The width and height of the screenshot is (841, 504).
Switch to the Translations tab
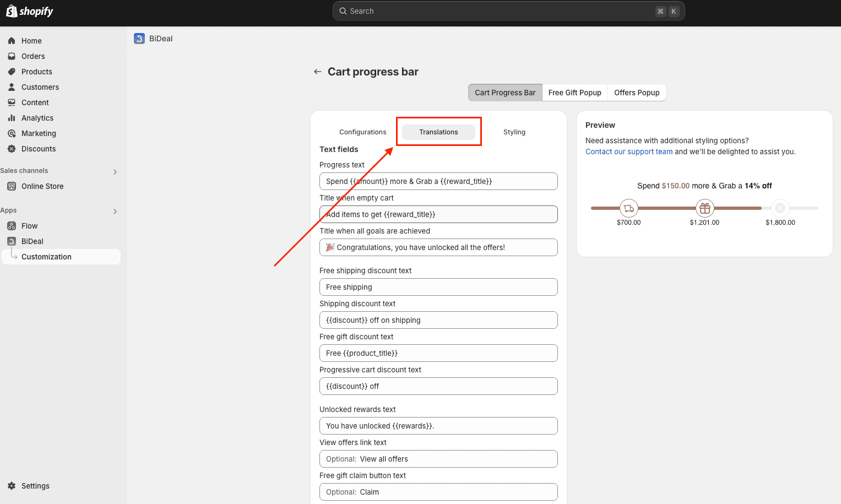[438, 132]
